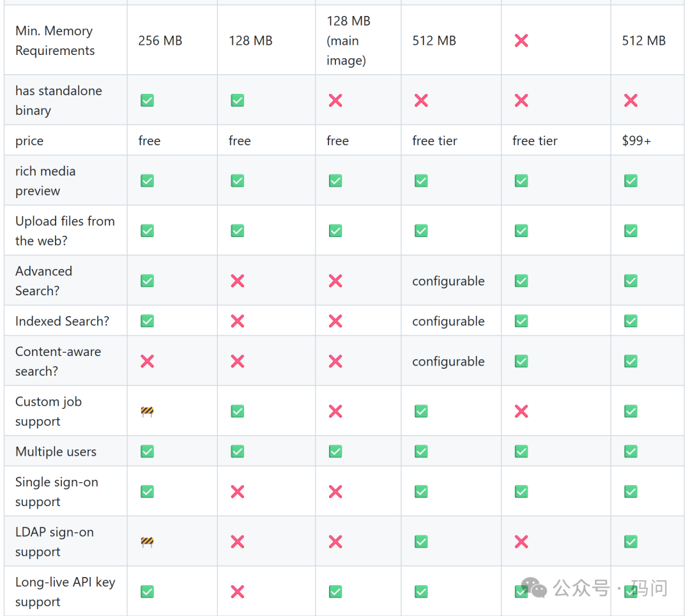This screenshot has height=616, width=690.
Task: Select the first checkmark in has standalone binary row
Action: 147,100
